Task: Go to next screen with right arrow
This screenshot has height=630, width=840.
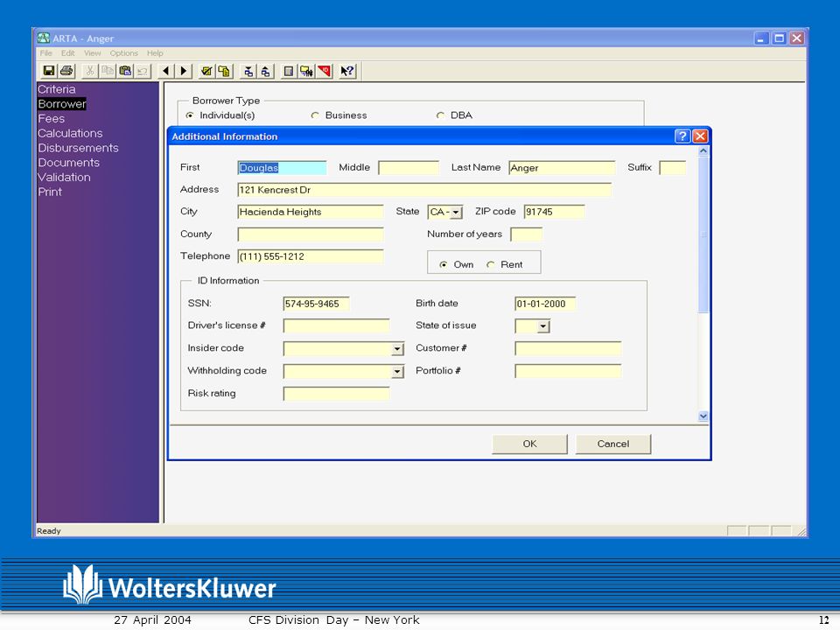Action: (183, 71)
